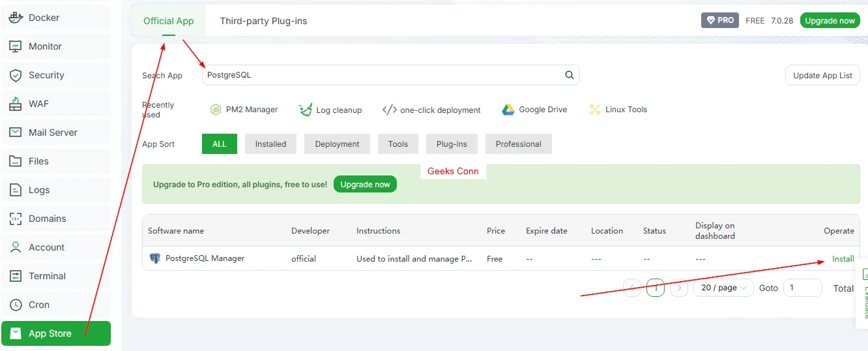Click the Google Drive logo icon
The height and width of the screenshot is (351, 868).
pyautogui.click(x=508, y=110)
